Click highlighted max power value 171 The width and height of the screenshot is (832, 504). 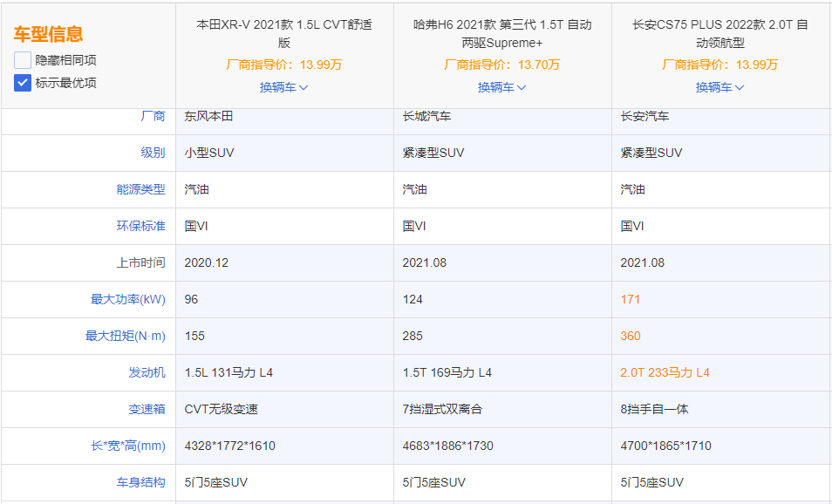[631, 299]
